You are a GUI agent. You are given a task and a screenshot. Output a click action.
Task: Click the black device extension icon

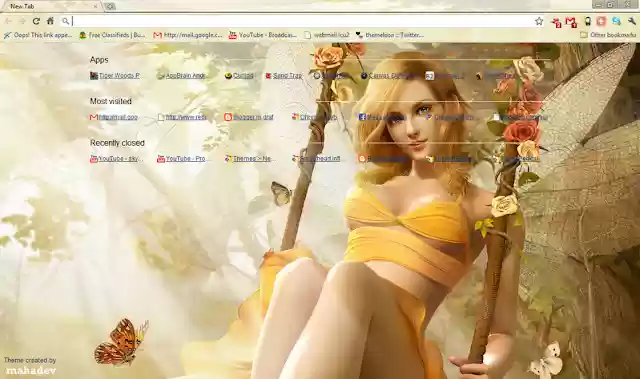[x=588, y=22]
